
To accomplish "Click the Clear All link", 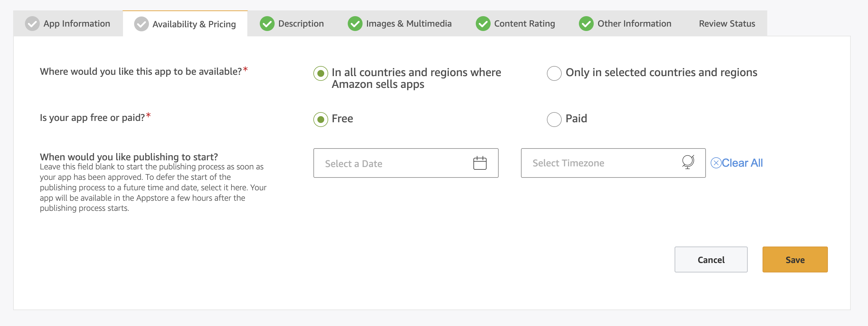I will (742, 163).
